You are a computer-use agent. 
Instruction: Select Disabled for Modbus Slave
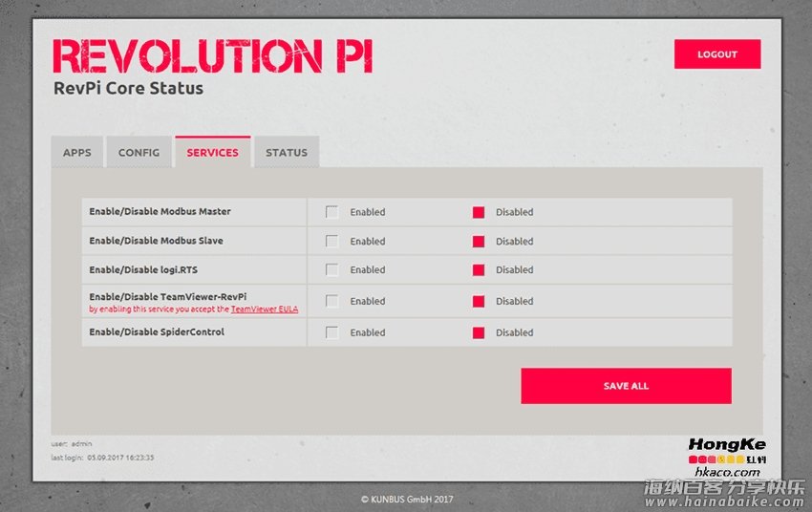(479, 242)
